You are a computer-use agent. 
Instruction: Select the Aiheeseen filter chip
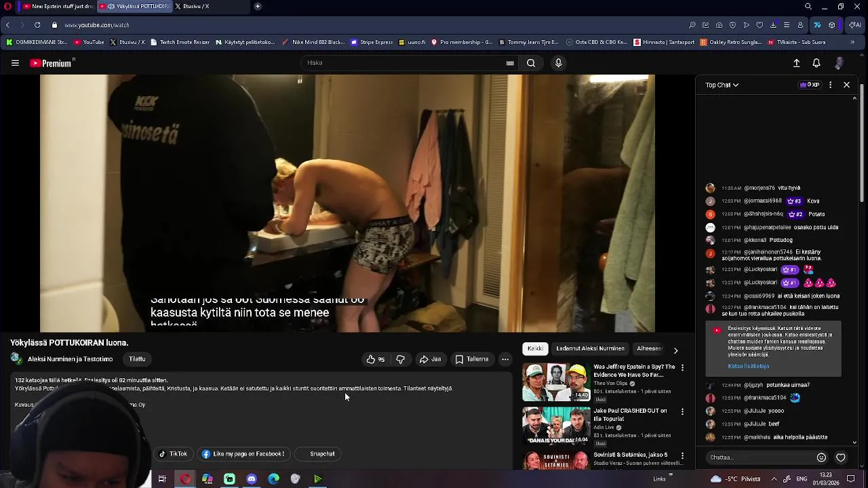click(x=650, y=348)
